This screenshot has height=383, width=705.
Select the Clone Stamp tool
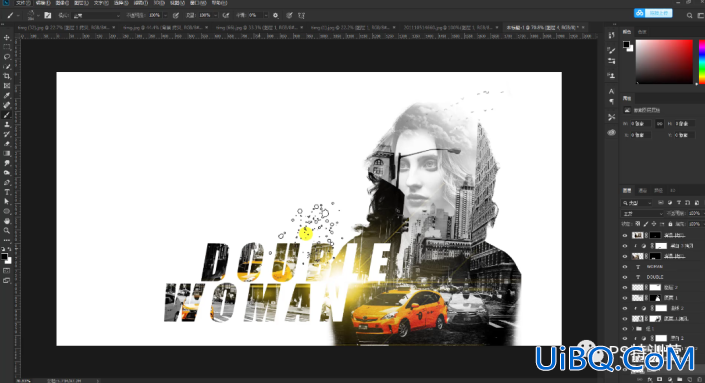[x=7, y=125]
